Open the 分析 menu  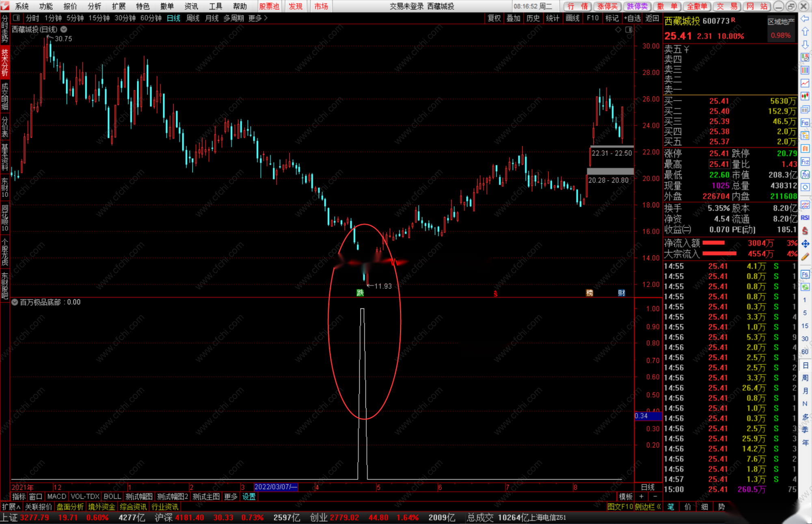(94, 6)
